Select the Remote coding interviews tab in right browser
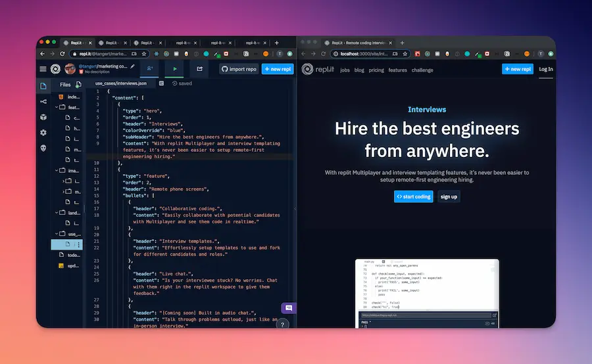Viewport: 592px width, 364px height. click(x=358, y=43)
